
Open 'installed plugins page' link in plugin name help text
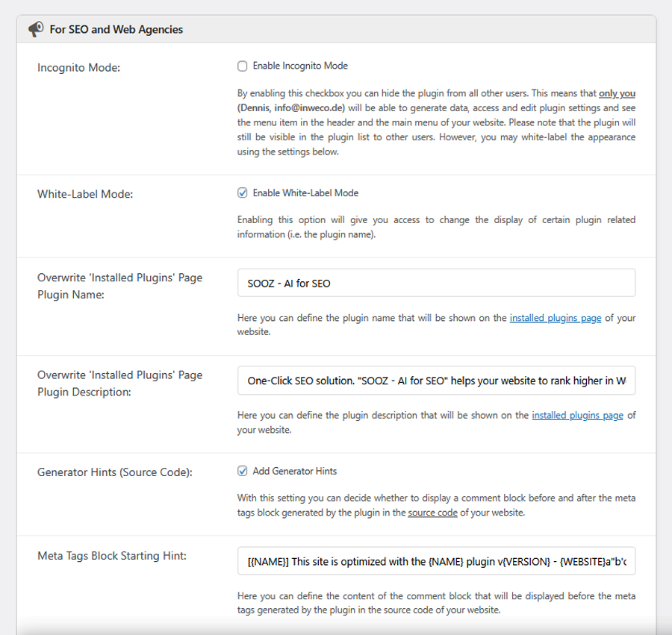point(555,318)
